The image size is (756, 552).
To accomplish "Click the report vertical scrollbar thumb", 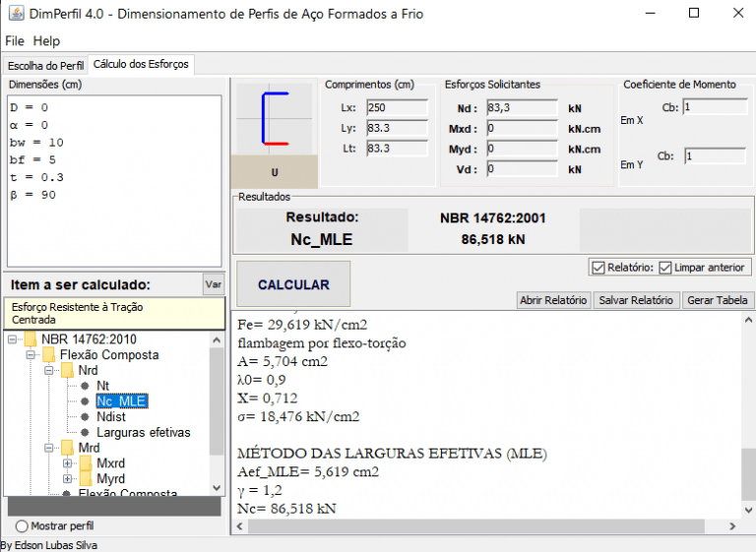I will [748, 475].
